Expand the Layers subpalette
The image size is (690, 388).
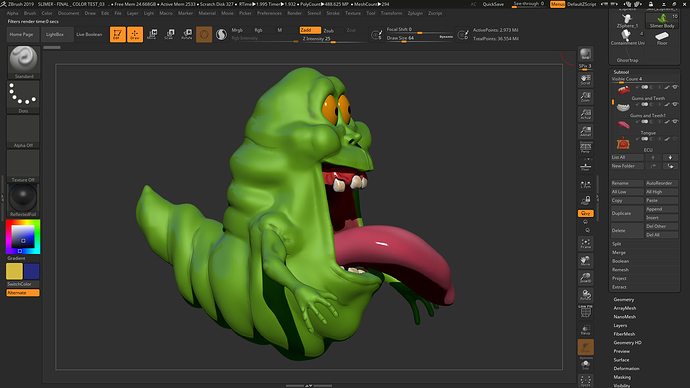click(620, 326)
